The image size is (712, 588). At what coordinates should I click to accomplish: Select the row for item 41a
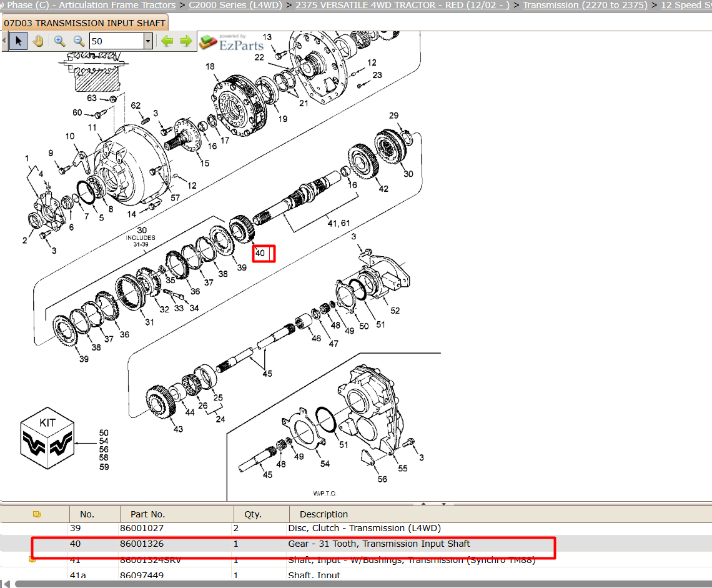[x=356, y=575]
